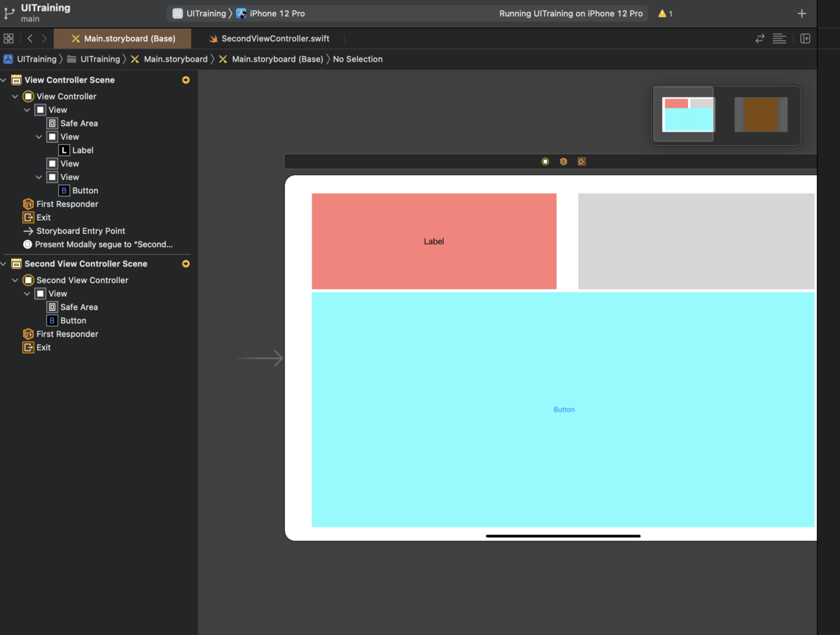Collapse the root View under View Controller
This screenshot has width=840, height=635.
(27, 110)
